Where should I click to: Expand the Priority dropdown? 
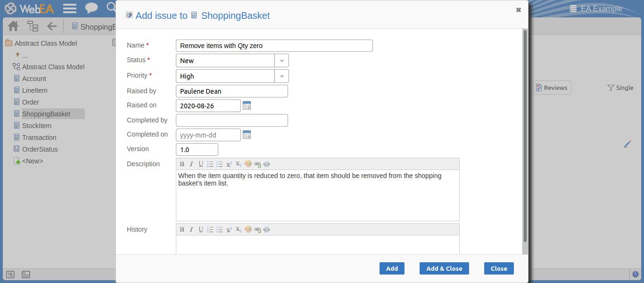pyautogui.click(x=281, y=76)
